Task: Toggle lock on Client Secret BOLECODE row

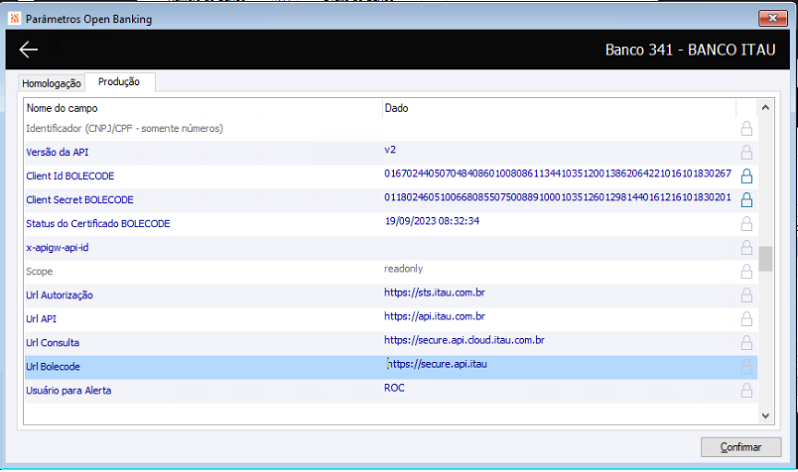Action: (746, 200)
